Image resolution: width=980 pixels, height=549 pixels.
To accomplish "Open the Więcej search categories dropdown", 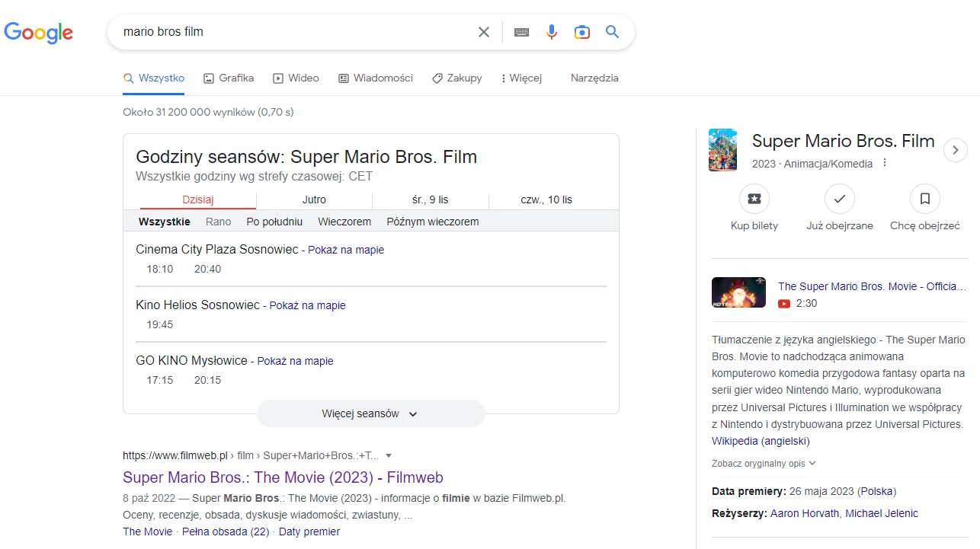I will point(521,78).
